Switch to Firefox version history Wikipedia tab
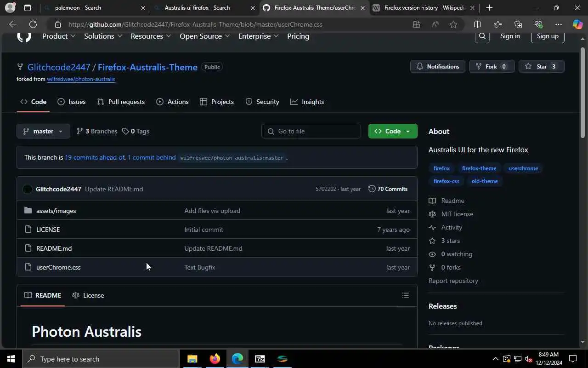Image resolution: width=588 pixels, height=368 pixels. pos(424,8)
